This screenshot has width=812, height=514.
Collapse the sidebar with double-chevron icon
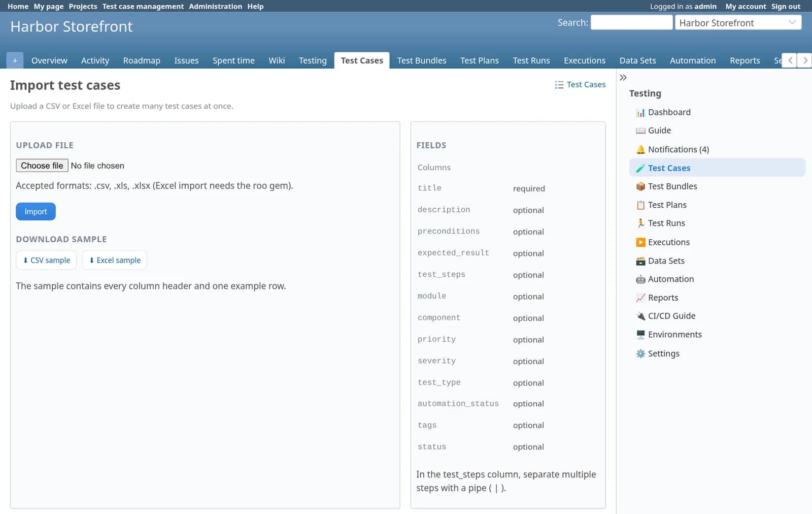tap(623, 78)
